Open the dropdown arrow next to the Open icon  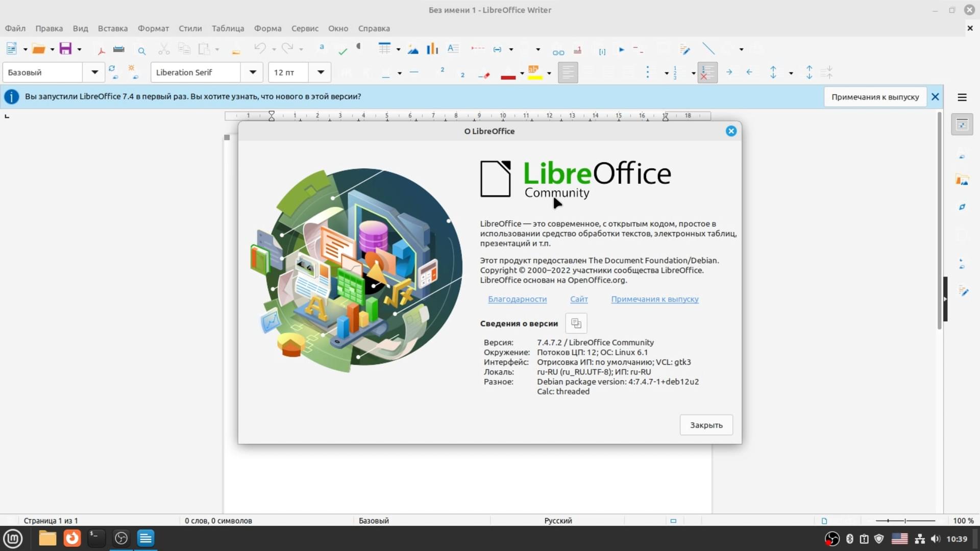[52, 49]
